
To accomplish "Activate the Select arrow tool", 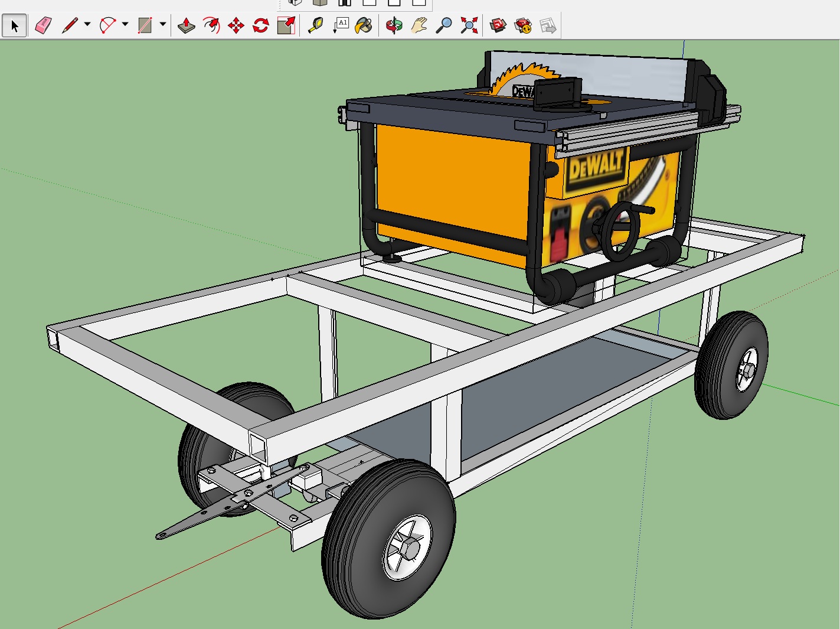I will [14, 25].
